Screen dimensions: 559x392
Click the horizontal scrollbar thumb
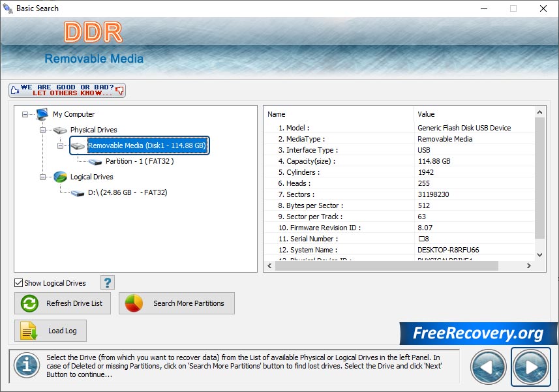(x=386, y=266)
